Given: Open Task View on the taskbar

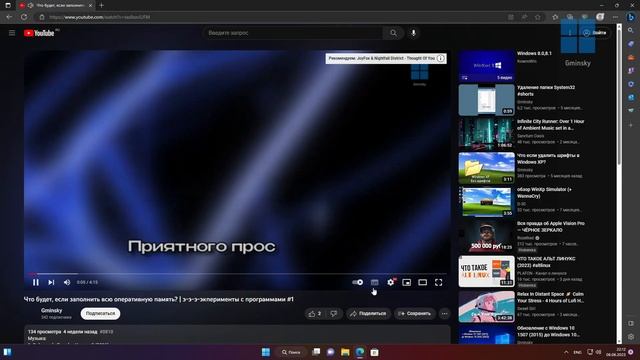Looking at the screenshot, I should pos(316,352).
